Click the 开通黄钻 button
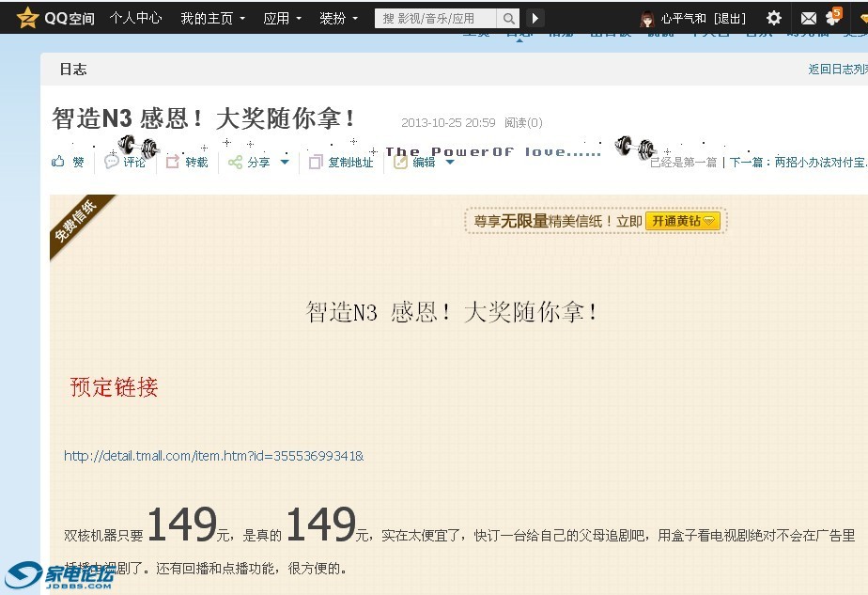The height and width of the screenshot is (595, 868). tap(683, 221)
